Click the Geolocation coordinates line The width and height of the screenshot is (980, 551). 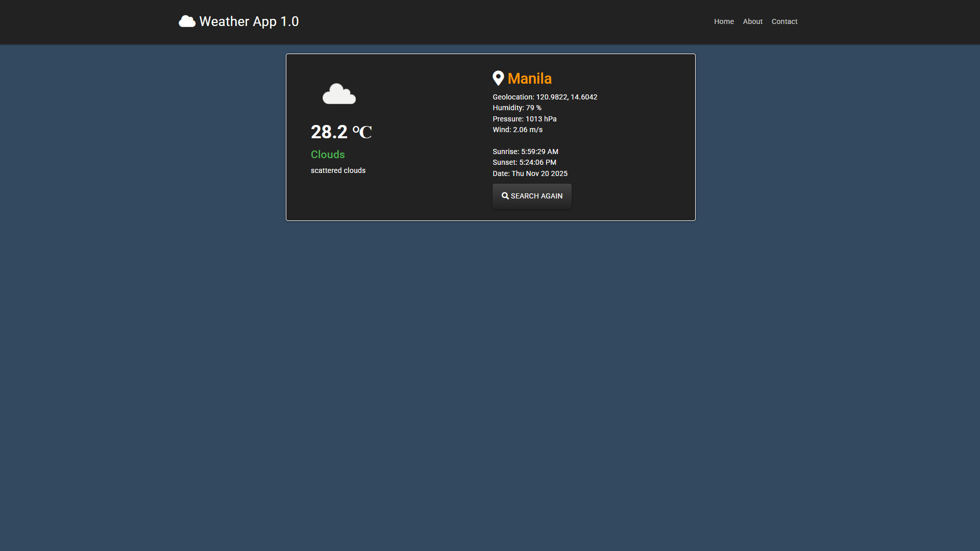pos(545,97)
